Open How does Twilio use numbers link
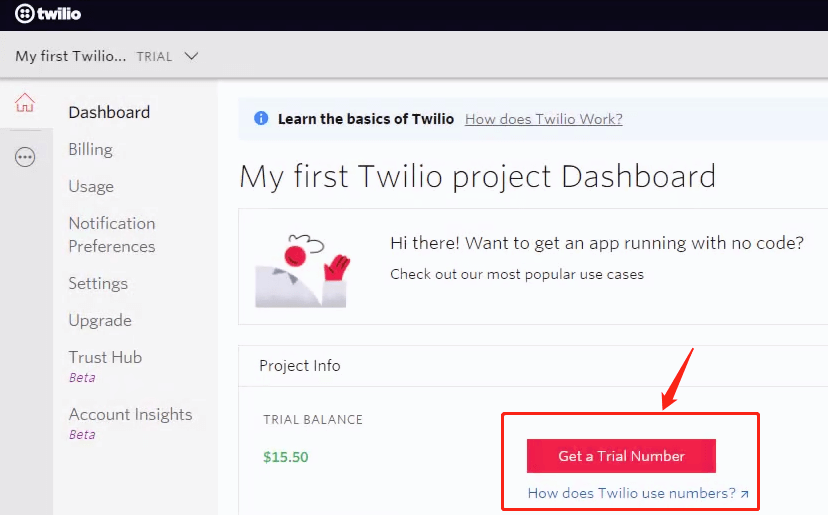828x515 pixels. click(x=631, y=493)
